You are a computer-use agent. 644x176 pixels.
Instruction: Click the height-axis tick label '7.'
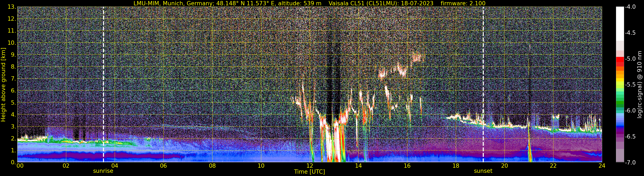coord(13,79)
